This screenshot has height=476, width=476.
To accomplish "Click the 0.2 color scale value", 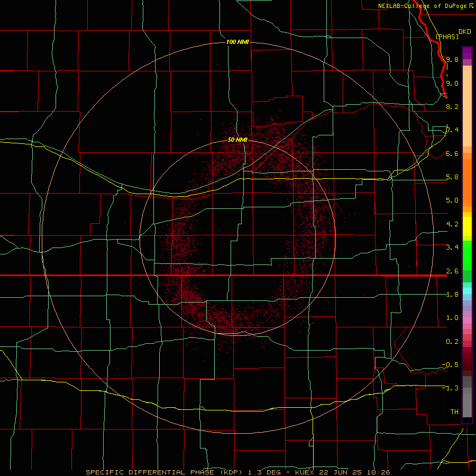I will [x=452, y=342].
